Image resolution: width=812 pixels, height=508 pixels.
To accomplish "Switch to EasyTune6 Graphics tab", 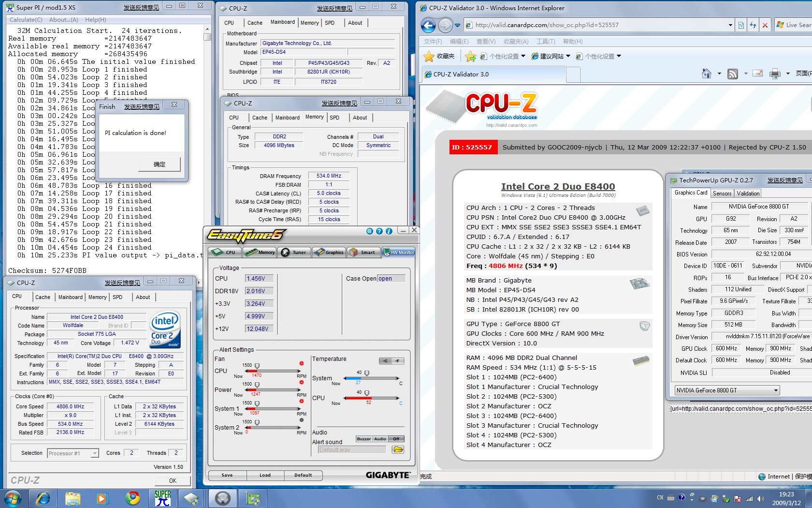I will [329, 252].
